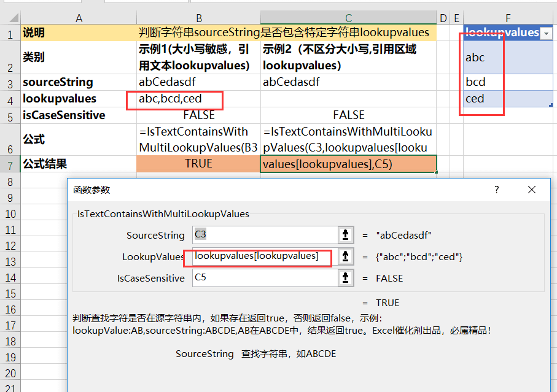The image size is (557, 392).
Task: Select the isCaseSensitive label cell
Action: [x=79, y=115]
